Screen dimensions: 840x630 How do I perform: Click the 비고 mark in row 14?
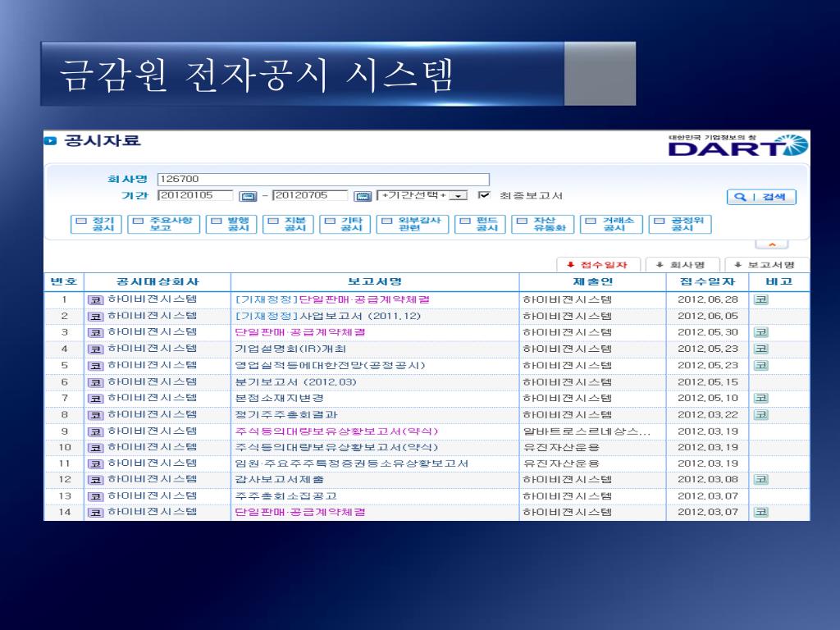point(761,512)
